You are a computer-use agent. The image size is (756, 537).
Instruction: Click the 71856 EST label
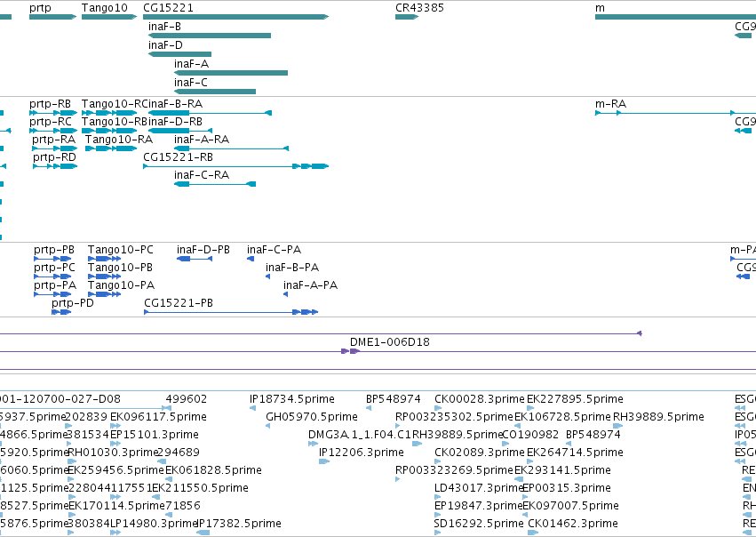point(183,506)
